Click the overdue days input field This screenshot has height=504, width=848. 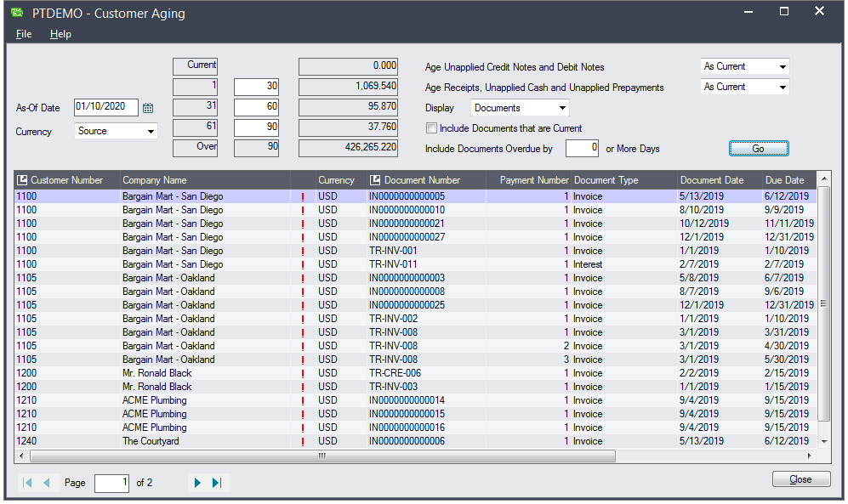[x=583, y=149]
